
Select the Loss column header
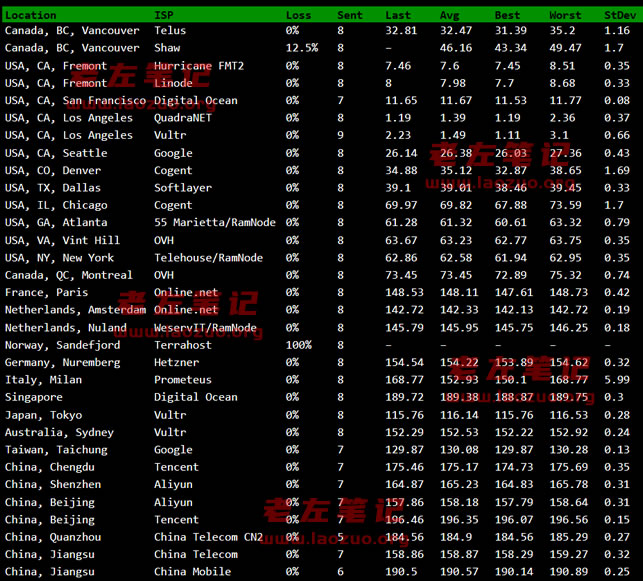[x=298, y=15]
